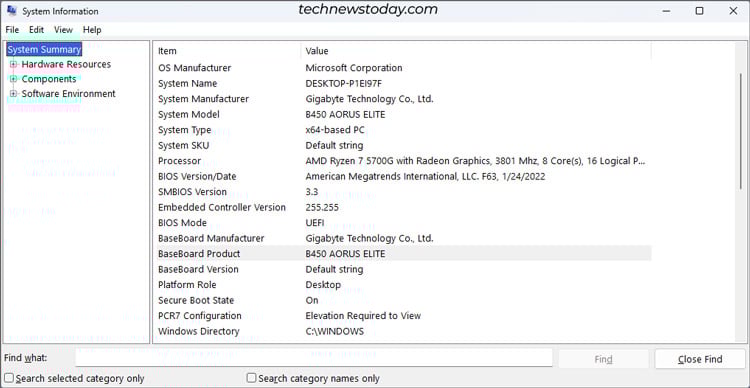Open the View menu

pyautogui.click(x=63, y=30)
